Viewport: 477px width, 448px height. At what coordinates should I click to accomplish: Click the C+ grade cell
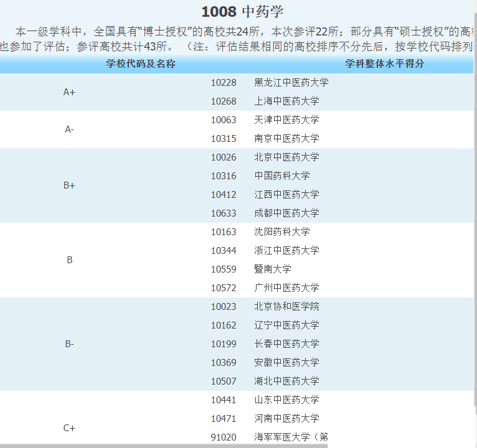(x=69, y=428)
